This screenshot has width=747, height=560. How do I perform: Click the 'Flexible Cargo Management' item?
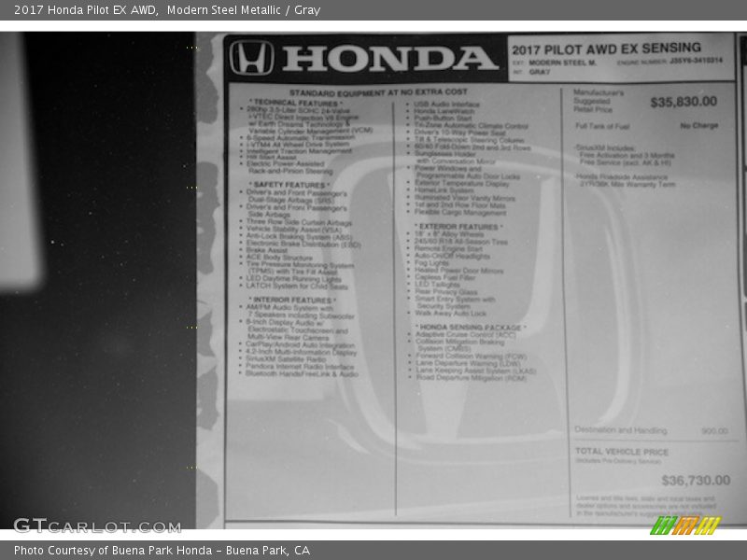tap(459, 213)
